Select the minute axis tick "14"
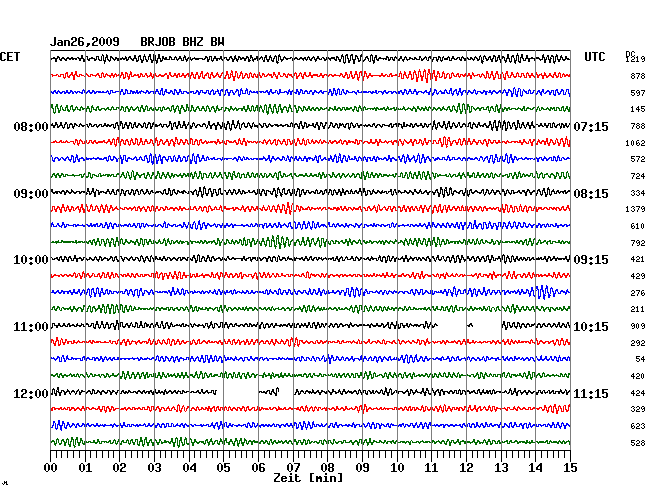The width and height of the screenshot is (650, 494). [535, 468]
